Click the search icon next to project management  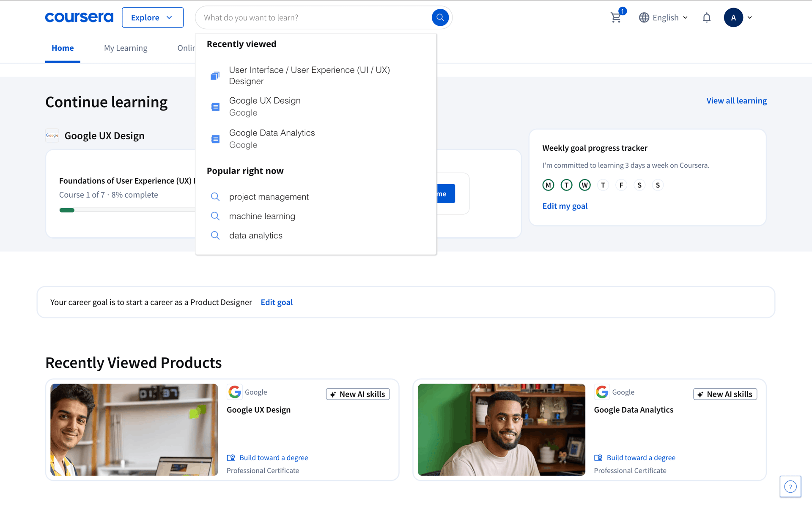click(x=215, y=197)
